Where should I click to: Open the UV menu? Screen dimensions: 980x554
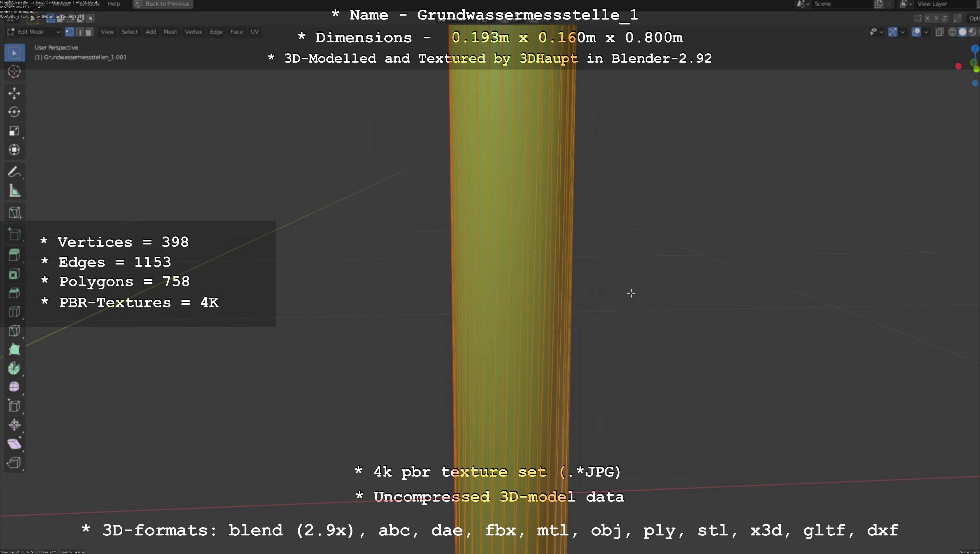click(x=255, y=32)
